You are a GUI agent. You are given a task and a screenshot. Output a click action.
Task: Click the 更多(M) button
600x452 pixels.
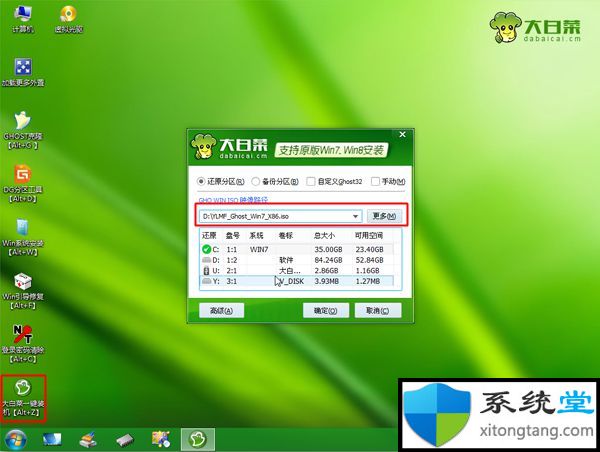(x=384, y=216)
